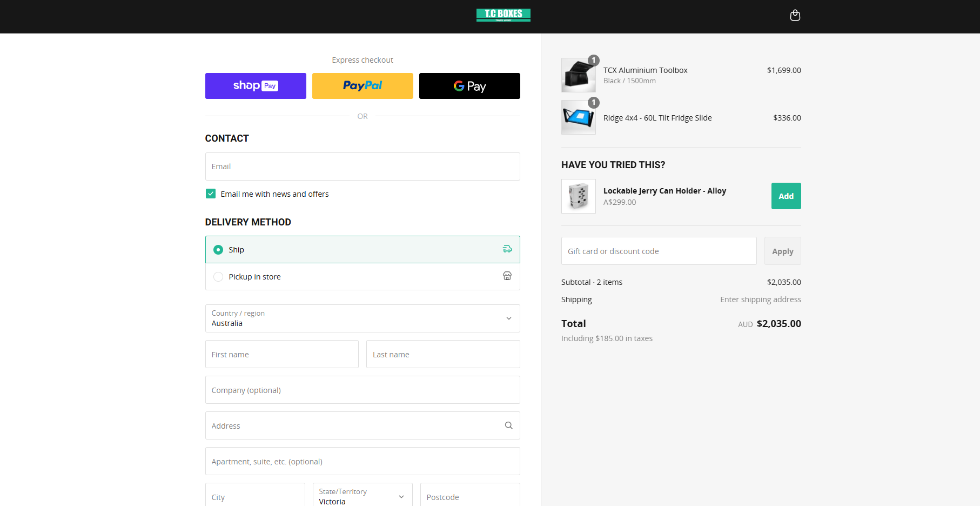The height and width of the screenshot is (506, 980).
Task: Click the T.C Boxes logo
Action: [x=503, y=15]
